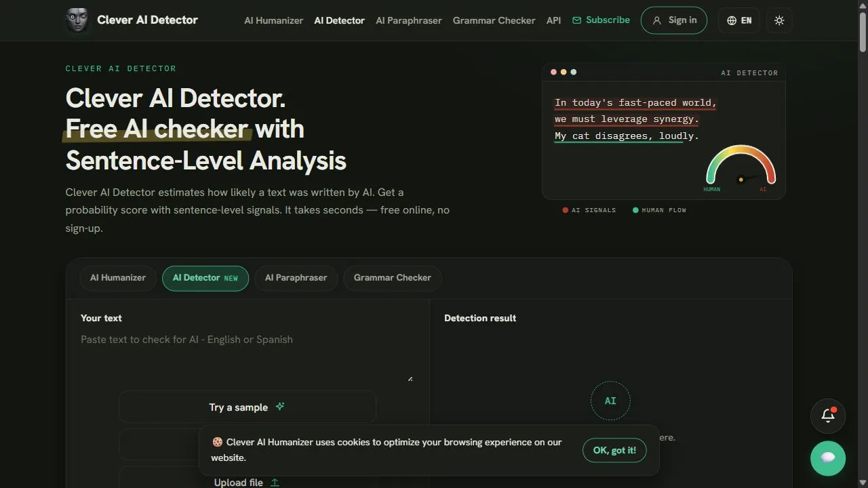Click the red AI SIGNALS legend dot
The image size is (868, 488).
[x=565, y=210]
